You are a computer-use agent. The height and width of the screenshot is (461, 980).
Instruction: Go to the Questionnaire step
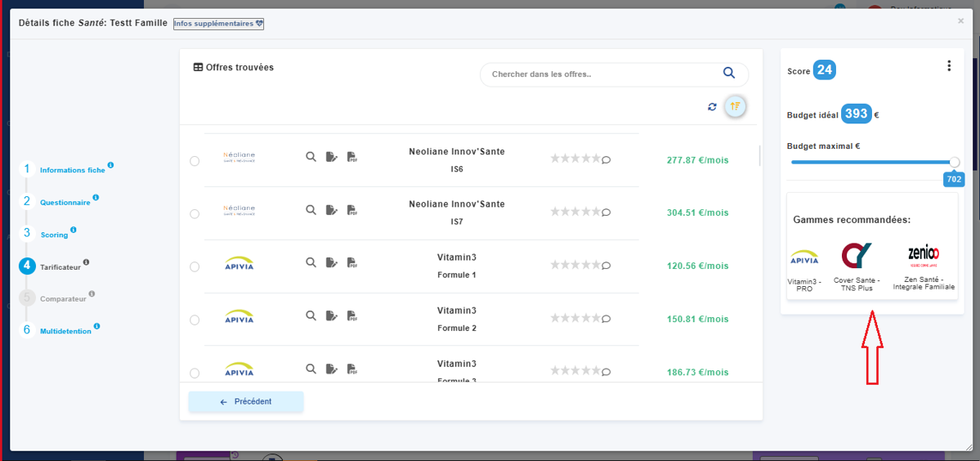(65, 203)
